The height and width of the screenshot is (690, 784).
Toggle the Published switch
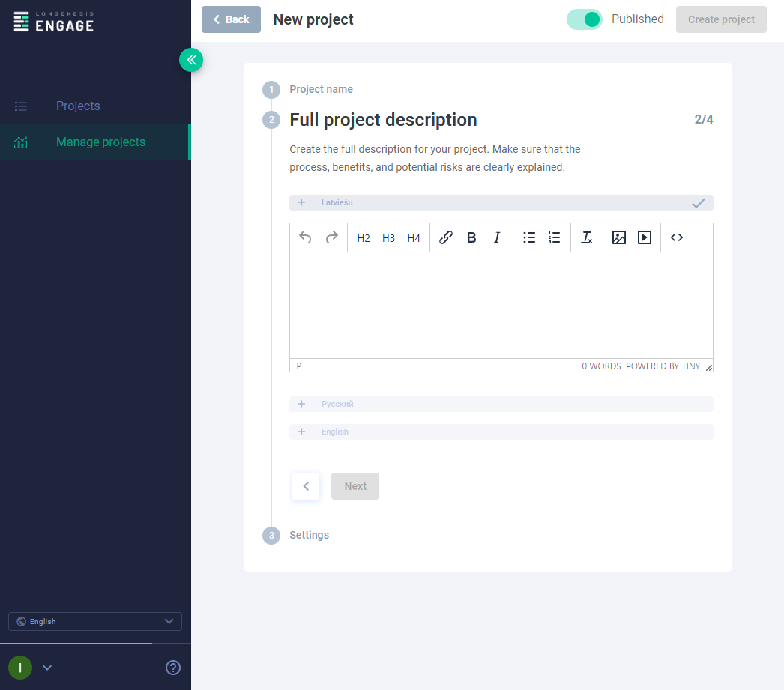pyautogui.click(x=585, y=19)
